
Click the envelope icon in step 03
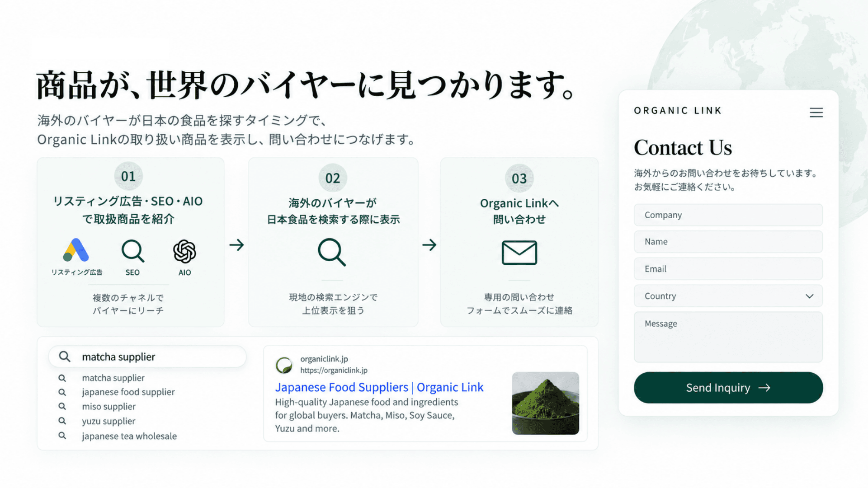pyautogui.click(x=519, y=252)
